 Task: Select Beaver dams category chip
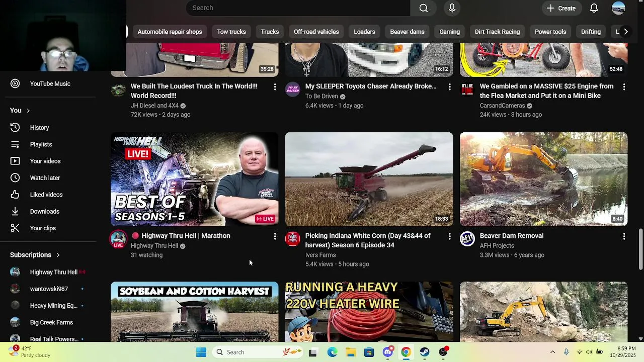coord(407,32)
